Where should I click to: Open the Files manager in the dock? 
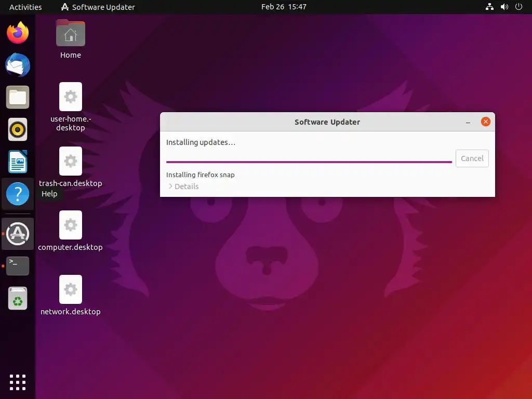pyautogui.click(x=18, y=97)
